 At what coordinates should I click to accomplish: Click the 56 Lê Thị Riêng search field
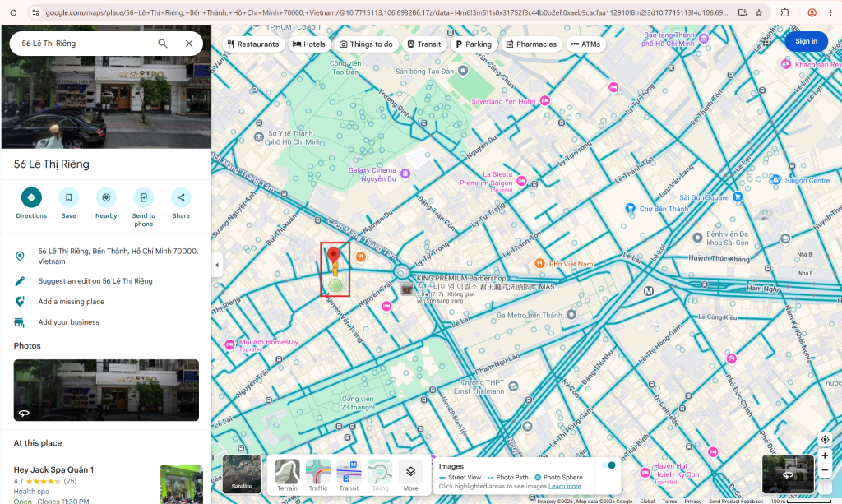click(86, 44)
